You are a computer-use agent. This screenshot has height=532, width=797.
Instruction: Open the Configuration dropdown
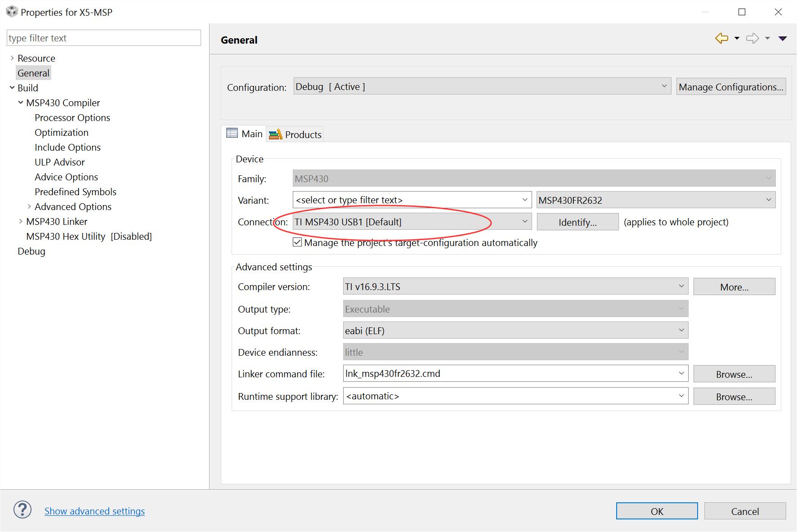pyautogui.click(x=482, y=86)
